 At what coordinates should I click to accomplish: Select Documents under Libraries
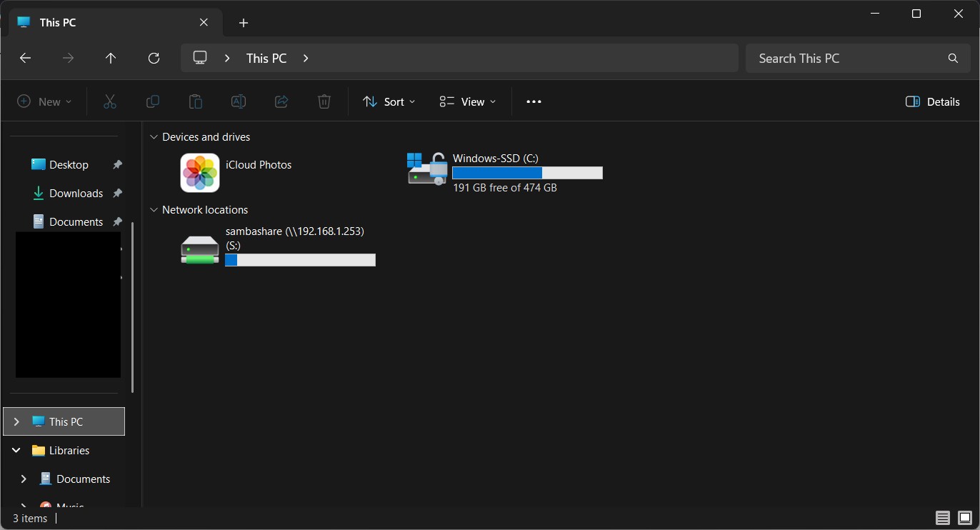(83, 479)
